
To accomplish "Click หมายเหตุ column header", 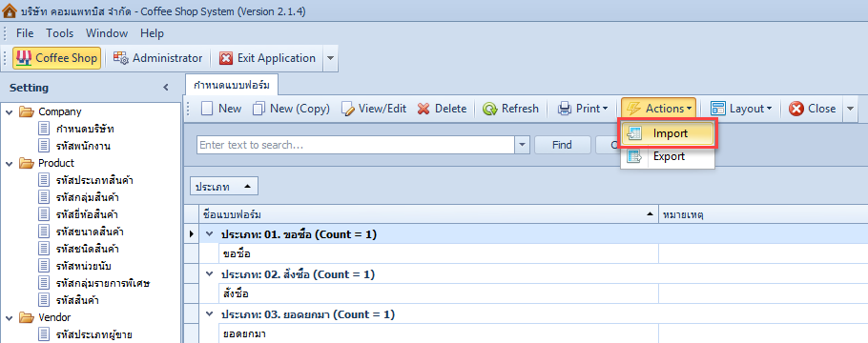I will click(763, 214).
